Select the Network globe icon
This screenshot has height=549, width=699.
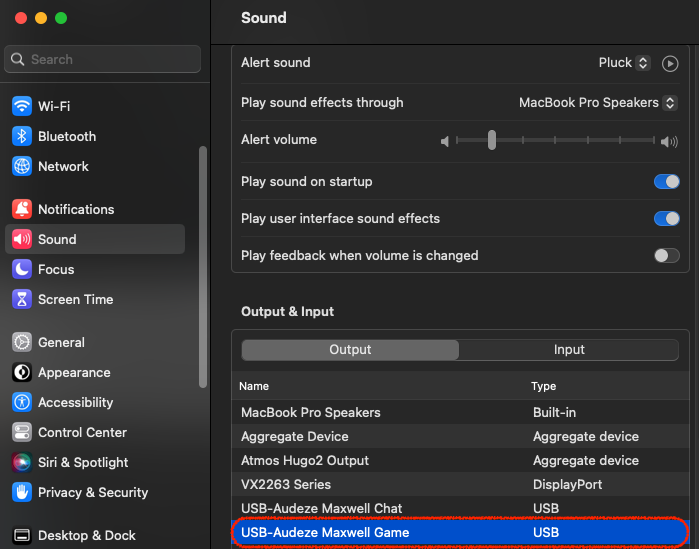pos(21,166)
